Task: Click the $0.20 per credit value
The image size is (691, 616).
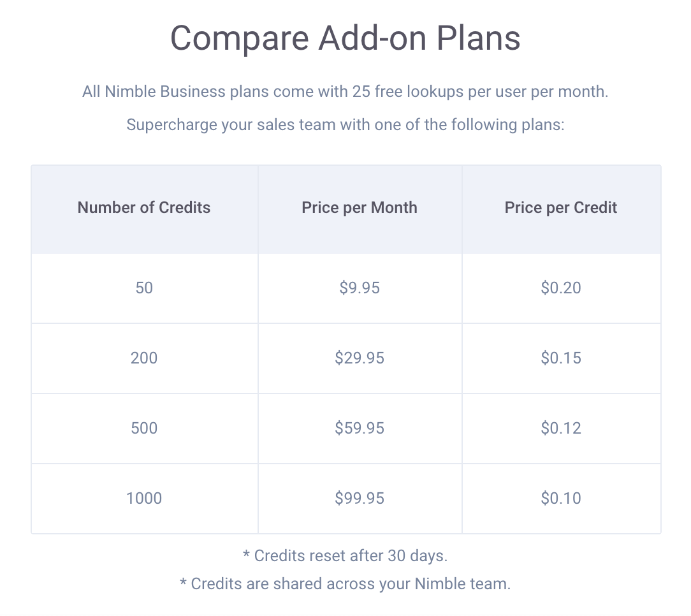Action: [x=561, y=288]
